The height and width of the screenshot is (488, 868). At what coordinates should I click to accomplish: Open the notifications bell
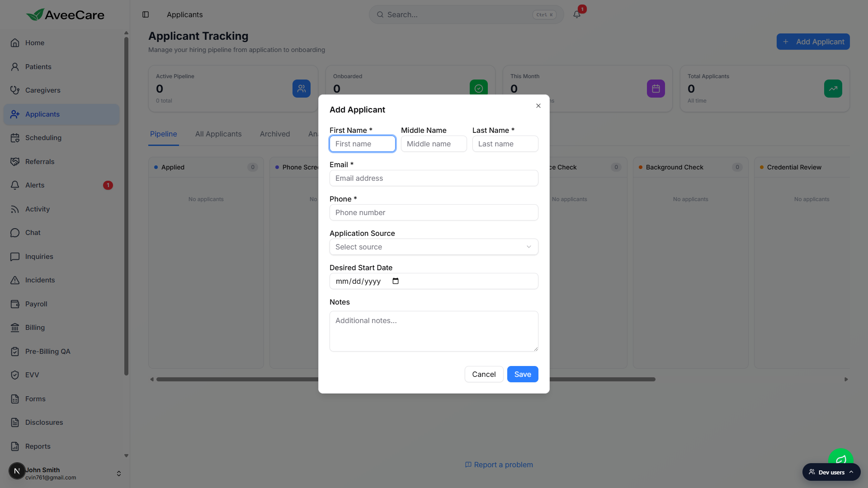(577, 14)
